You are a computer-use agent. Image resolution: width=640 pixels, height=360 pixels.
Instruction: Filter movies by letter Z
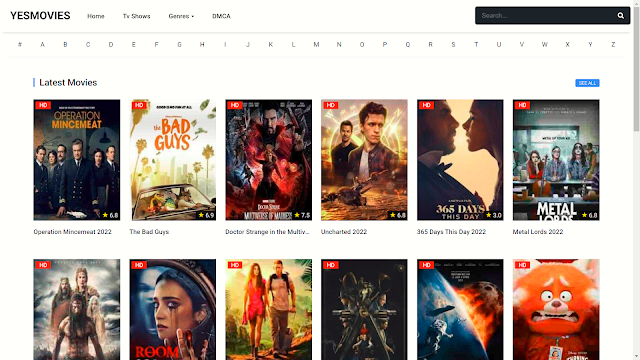point(613,44)
